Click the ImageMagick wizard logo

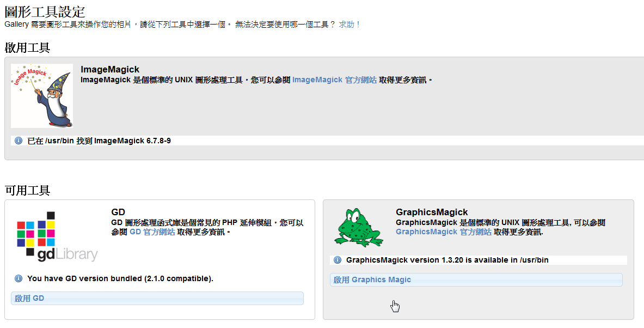pos(42,95)
